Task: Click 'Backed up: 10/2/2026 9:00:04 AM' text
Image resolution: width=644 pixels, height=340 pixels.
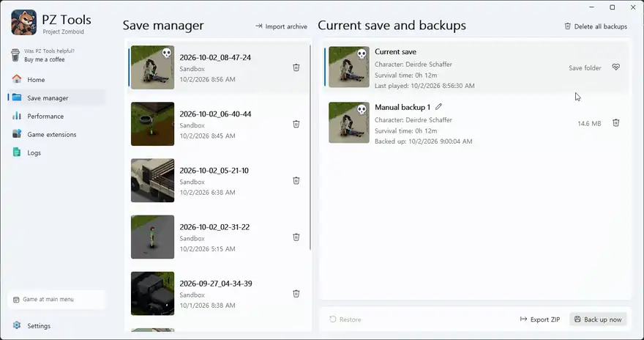Action: tap(424, 141)
